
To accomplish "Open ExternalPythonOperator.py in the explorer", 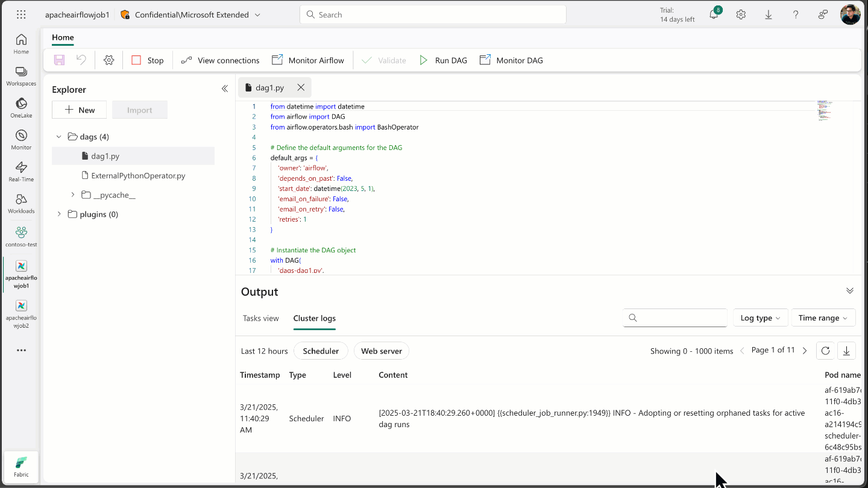I will tap(137, 176).
